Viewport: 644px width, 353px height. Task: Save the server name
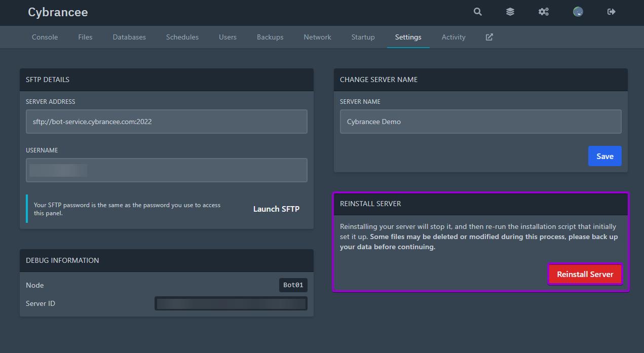tap(604, 156)
